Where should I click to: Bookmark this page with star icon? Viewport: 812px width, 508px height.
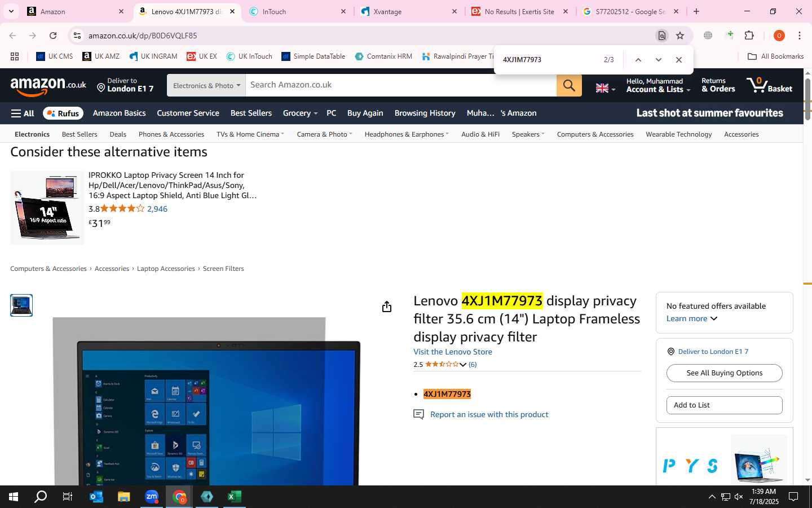coord(680,36)
